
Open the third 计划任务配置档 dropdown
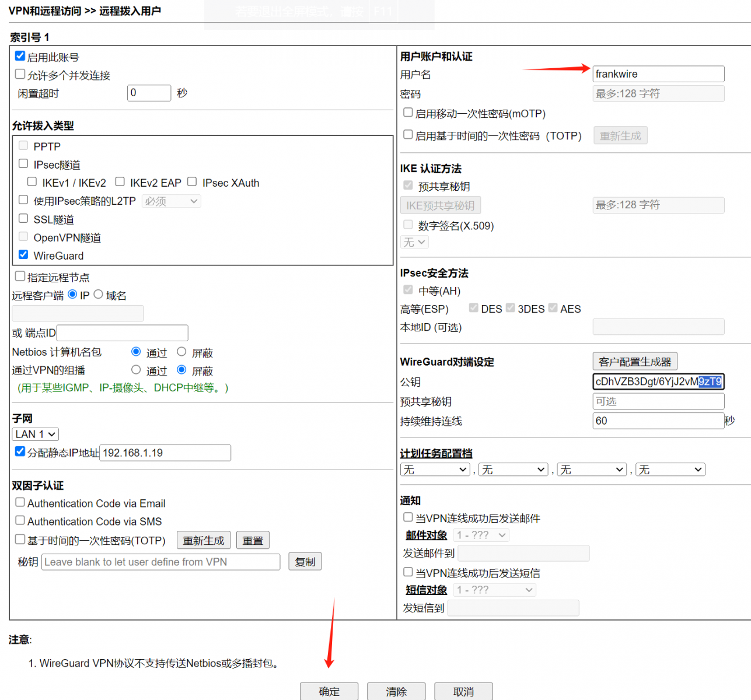592,470
